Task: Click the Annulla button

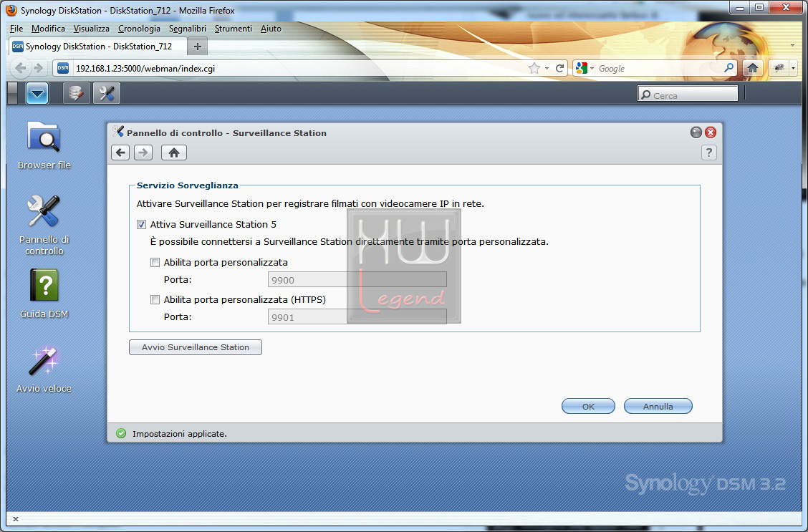Action: coord(658,406)
